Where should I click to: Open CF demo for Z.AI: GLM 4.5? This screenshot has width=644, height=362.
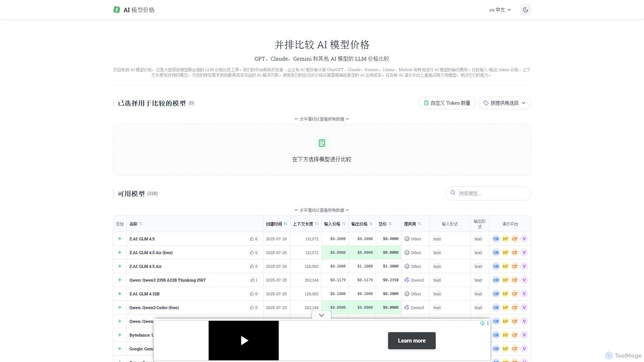[x=515, y=239]
